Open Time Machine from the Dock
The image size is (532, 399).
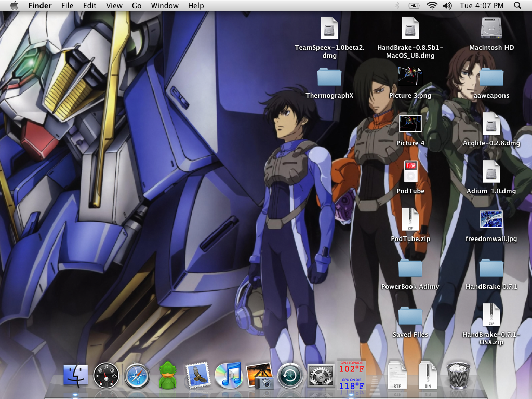(x=290, y=376)
